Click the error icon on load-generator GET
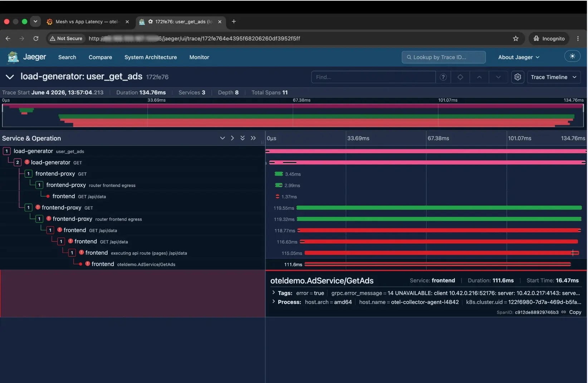 (27, 162)
